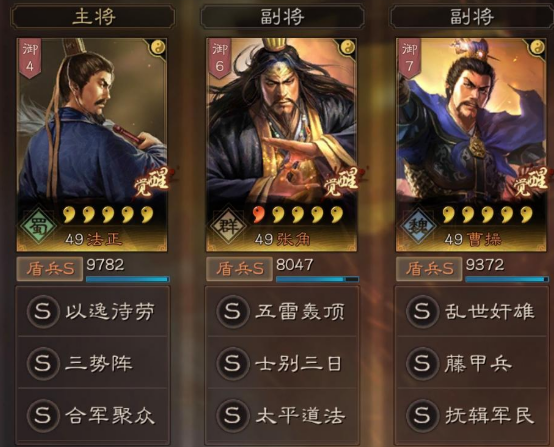554x447 pixels.
Task: Open 法正's general portrait card
Action: pos(92,145)
